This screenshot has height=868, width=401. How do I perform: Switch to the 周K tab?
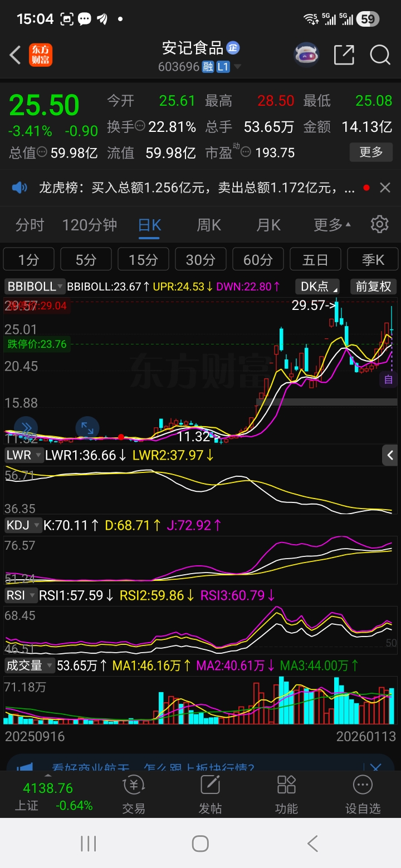(x=209, y=225)
